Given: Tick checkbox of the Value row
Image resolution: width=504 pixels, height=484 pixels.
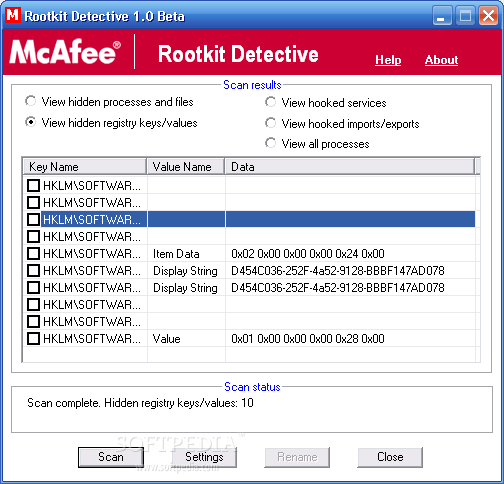Looking at the screenshot, I should coord(33,338).
